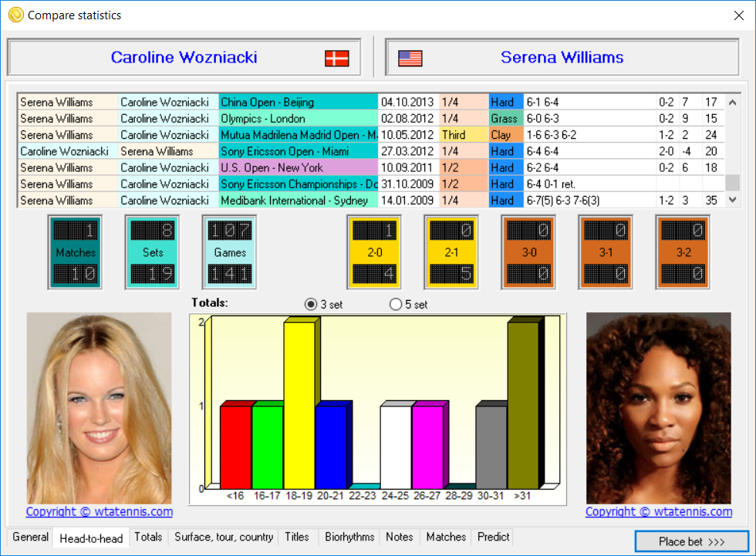This screenshot has height=556, width=756.
Task: Open the Predict tab
Action: point(494,537)
